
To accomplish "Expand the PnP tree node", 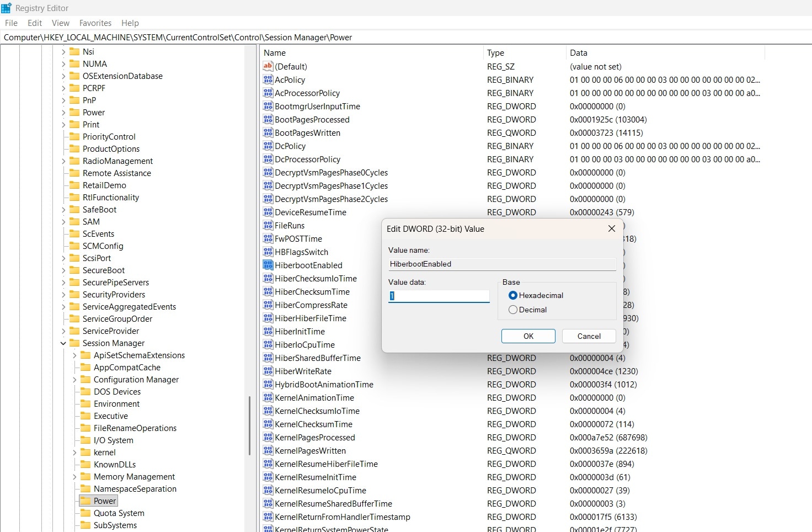I will pyautogui.click(x=62, y=100).
